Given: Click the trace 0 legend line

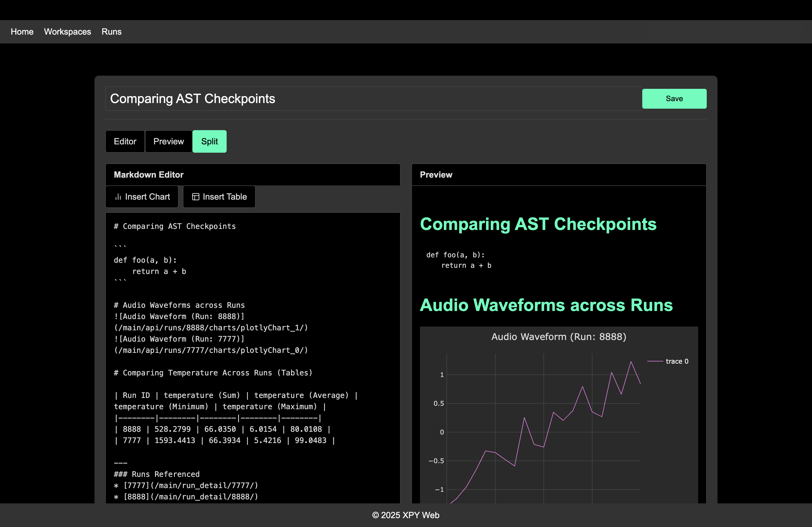Looking at the screenshot, I should click(655, 361).
